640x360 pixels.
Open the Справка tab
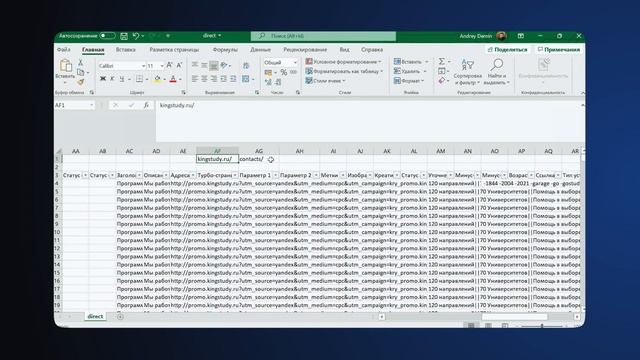pos(372,49)
